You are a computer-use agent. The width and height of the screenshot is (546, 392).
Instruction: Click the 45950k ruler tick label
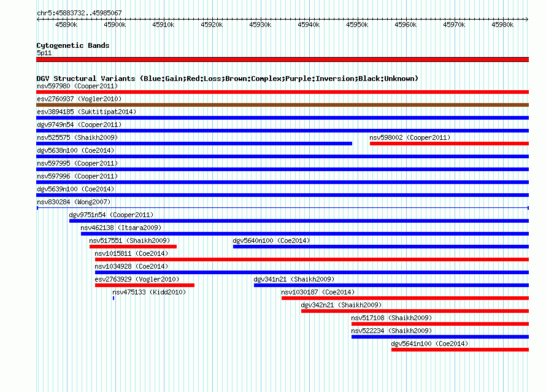point(357,25)
